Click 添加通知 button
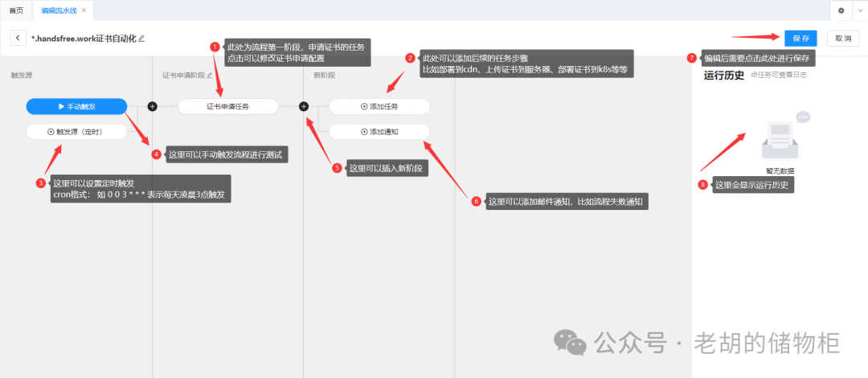Image resolution: width=868 pixels, height=378 pixels. [x=379, y=132]
